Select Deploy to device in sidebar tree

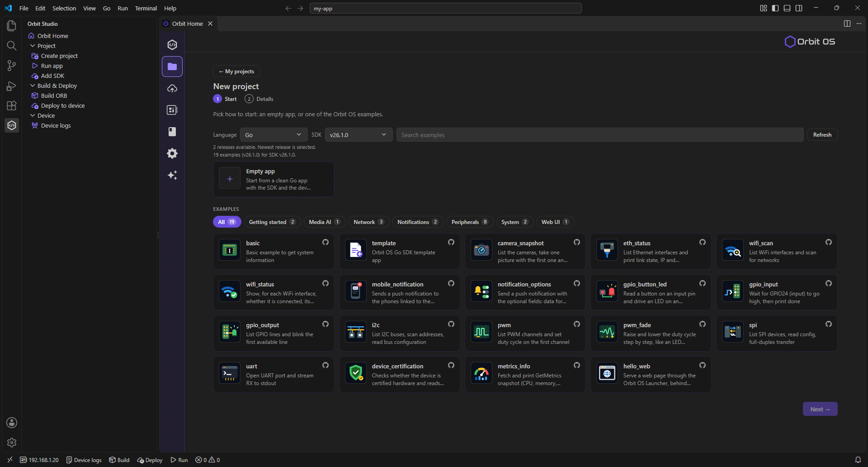63,105
